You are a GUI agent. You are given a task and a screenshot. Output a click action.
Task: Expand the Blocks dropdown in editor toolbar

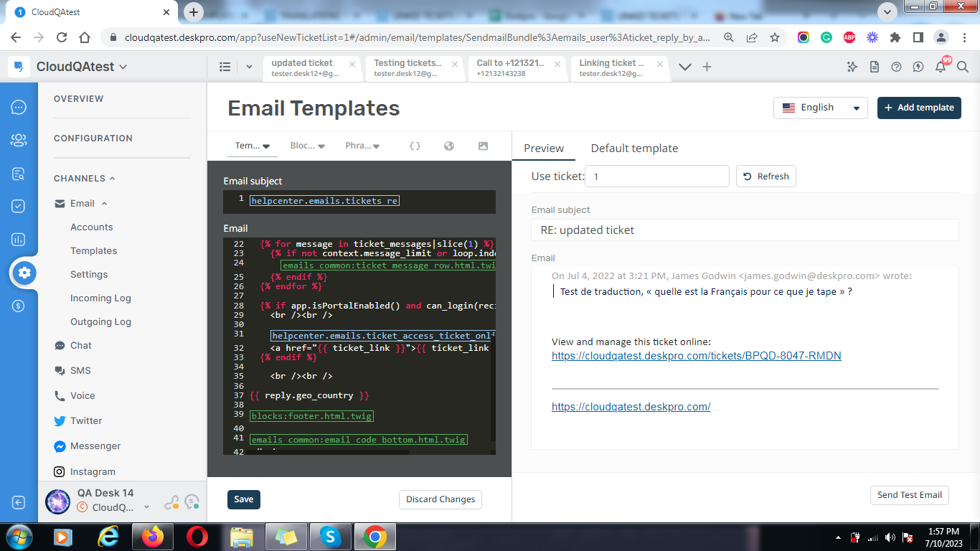point(307,146)
